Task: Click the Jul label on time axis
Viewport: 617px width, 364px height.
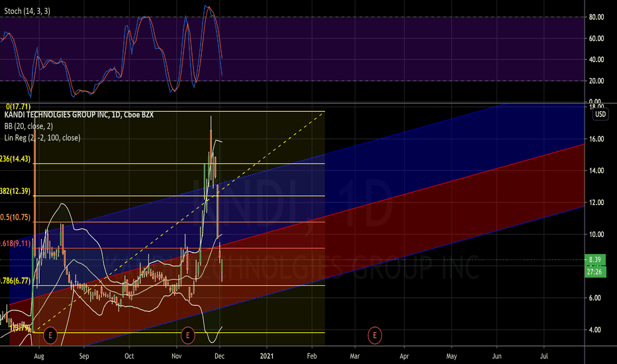Action: click(544, 356)
